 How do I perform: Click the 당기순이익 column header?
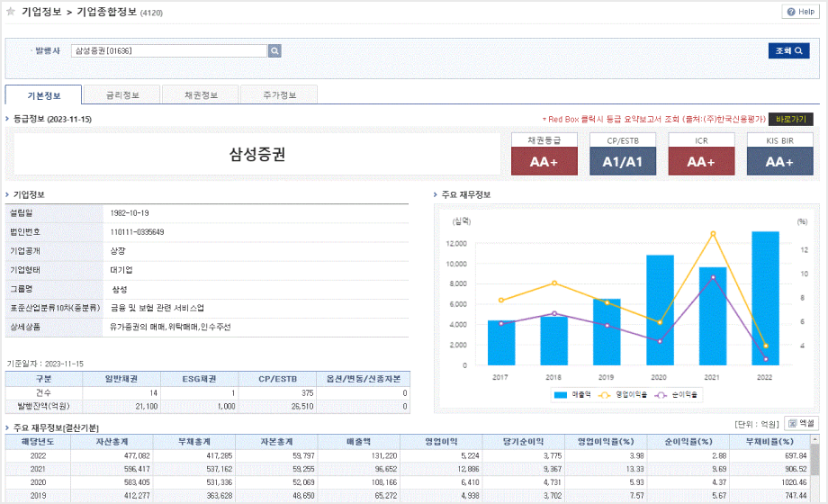pyautogui.click(x=523, y=442)
